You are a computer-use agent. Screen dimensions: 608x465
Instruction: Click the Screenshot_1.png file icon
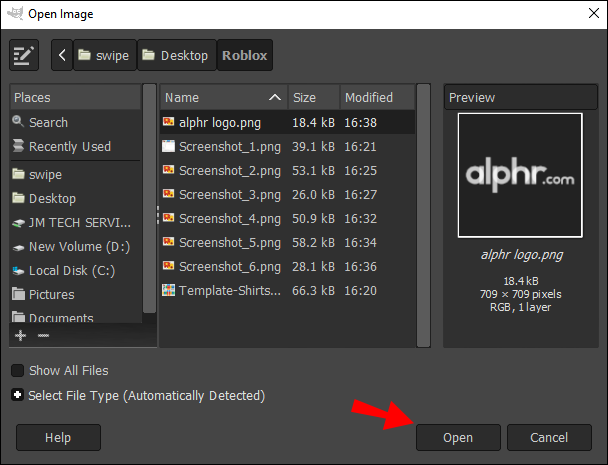[168, 146]
